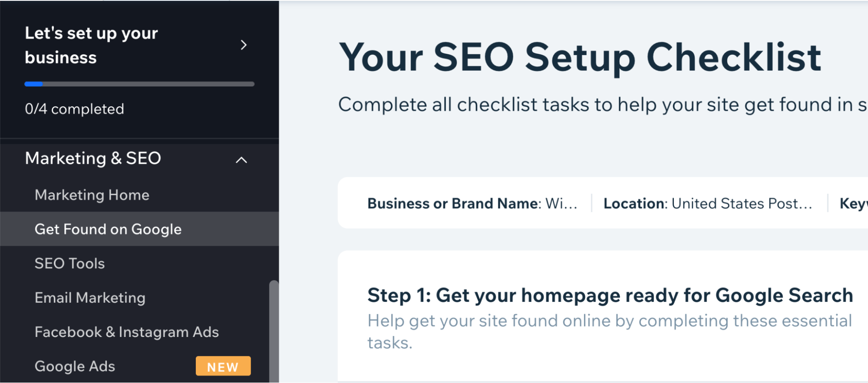Click the setup progress bar
Viewport: 868px width, 383px height.
pos(139,84)
